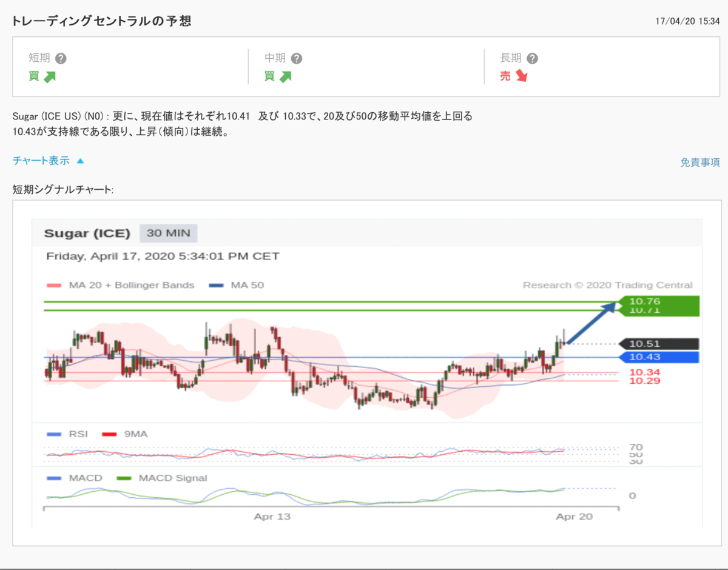
Task: Click the トレーディングセントラルの予想 heading
Action: click(102, 21)
